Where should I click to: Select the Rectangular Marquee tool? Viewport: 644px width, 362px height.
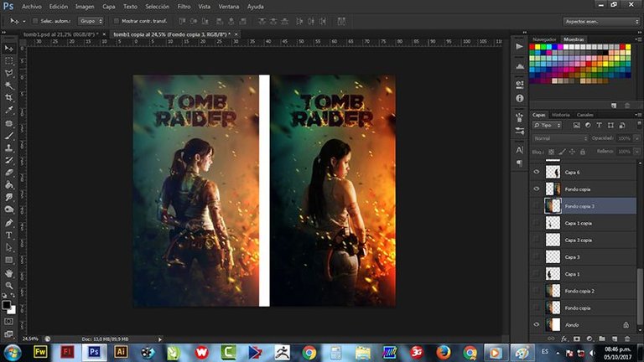click(8, 61)
